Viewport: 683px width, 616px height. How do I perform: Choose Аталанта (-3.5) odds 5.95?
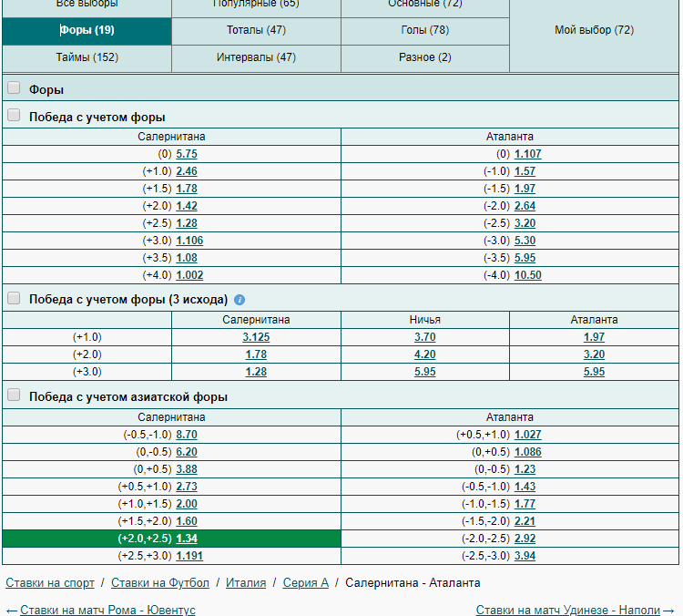[525, 258]
